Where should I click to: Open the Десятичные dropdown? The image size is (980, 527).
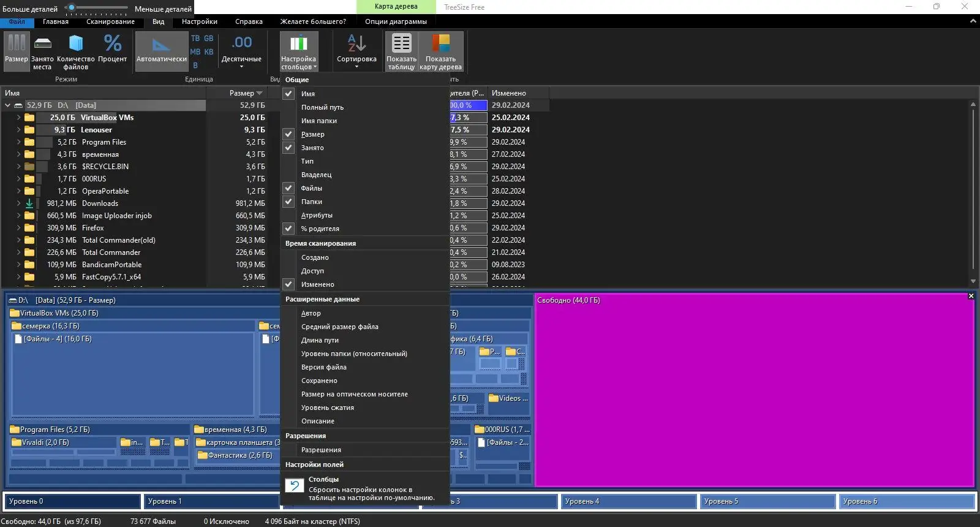pyautogui.click(x=241, y=51)
